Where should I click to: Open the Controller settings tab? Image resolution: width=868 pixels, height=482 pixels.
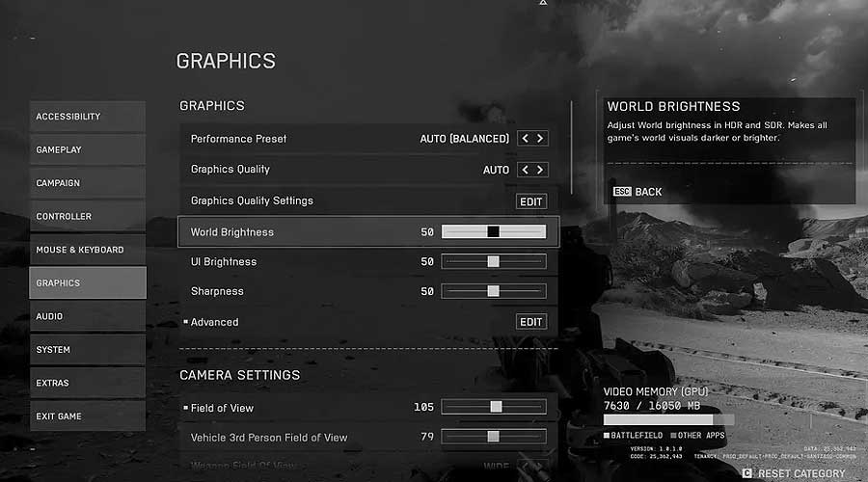(88, 216)
